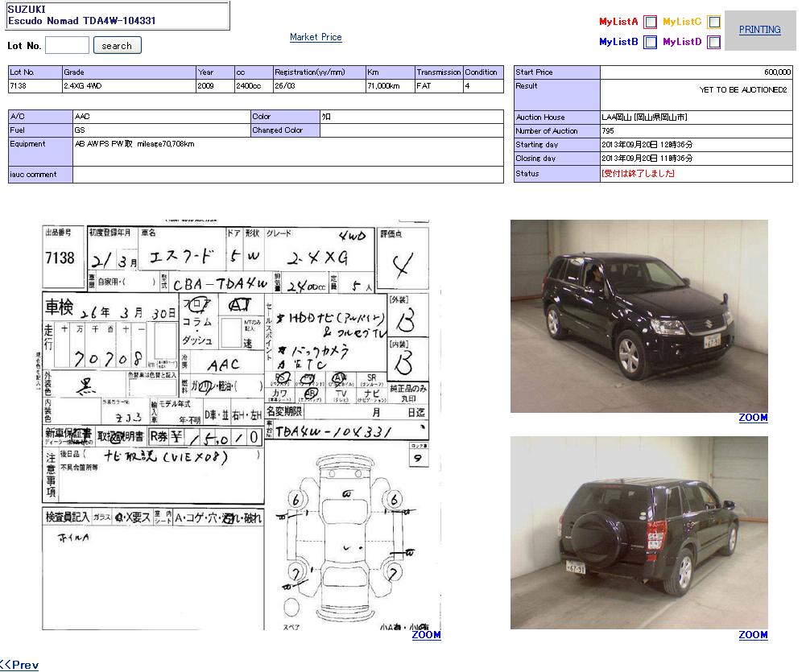Click the red Status text

[x=638, y=174]
